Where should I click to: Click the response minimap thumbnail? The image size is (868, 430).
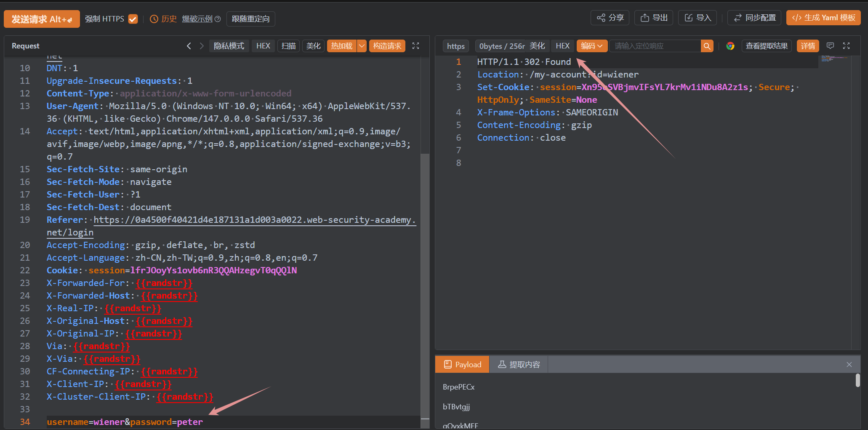[834, 58]
